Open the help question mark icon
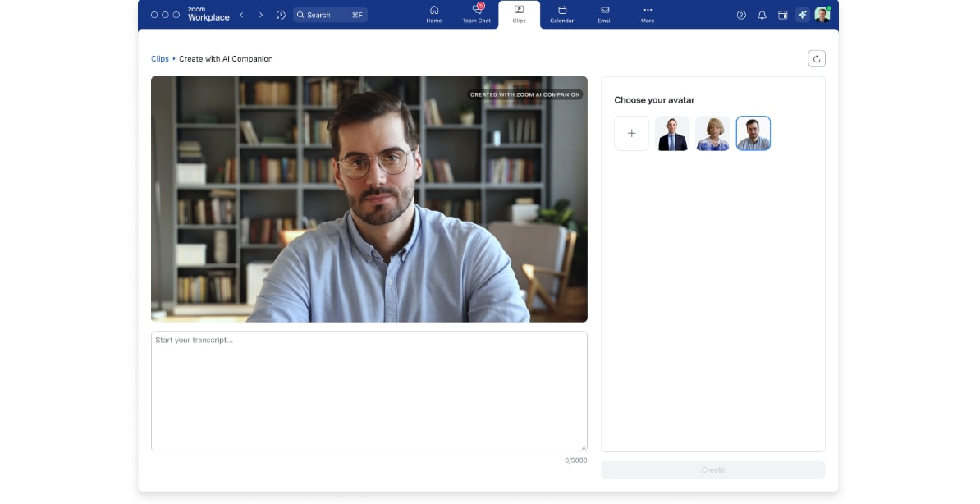 pyautogui.click(x=741, y=15)
